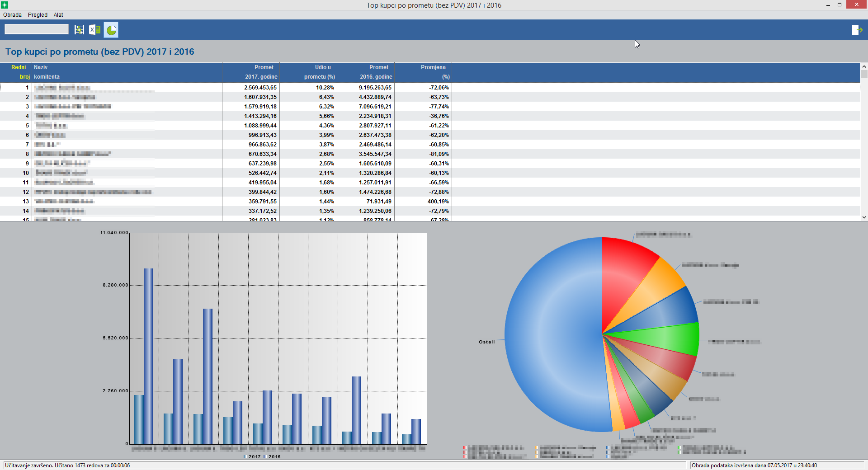
Task: Open the Alat menu
Action: click(x=58, y=15)
